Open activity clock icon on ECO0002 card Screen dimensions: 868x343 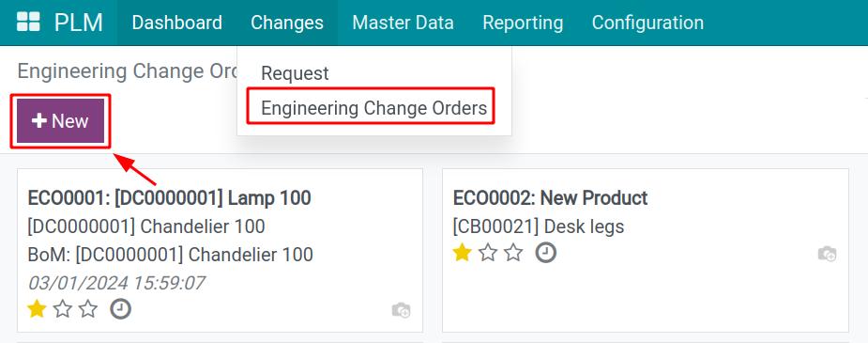[546, 253]
